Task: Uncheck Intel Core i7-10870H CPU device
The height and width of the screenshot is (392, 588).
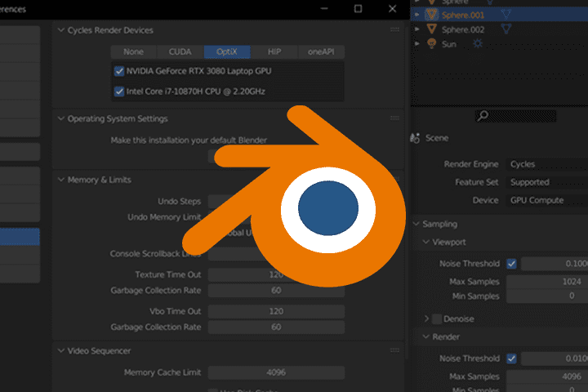Action: tap(119, 91)
